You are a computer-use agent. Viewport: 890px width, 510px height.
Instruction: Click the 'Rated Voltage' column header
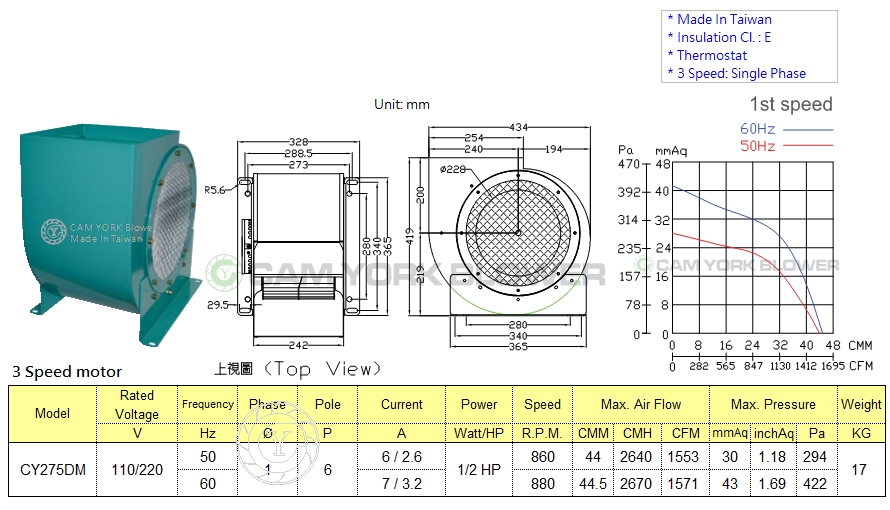pyautogui.click(x=137, y=404)
